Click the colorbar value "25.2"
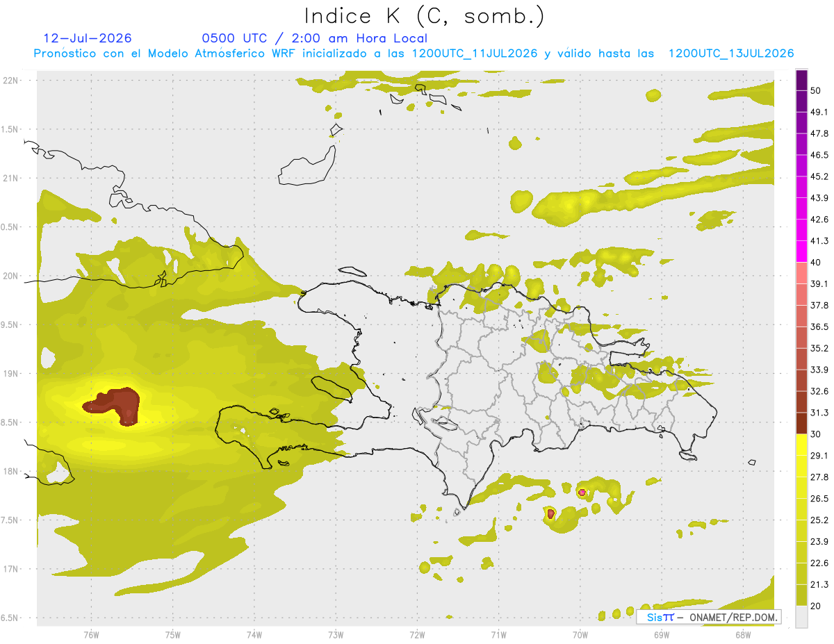Screen dimensions: 834x644 [819, 520]
